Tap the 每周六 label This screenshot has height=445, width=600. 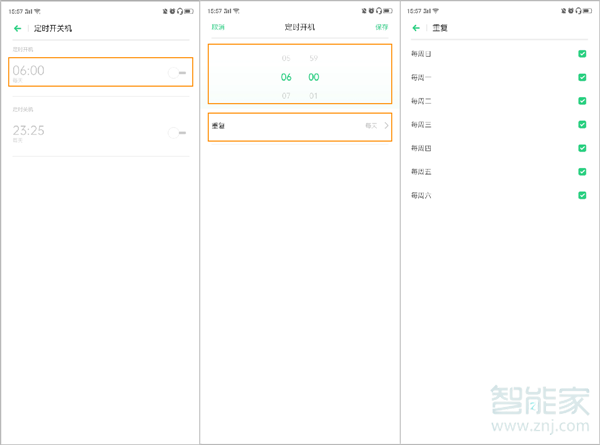421,196
